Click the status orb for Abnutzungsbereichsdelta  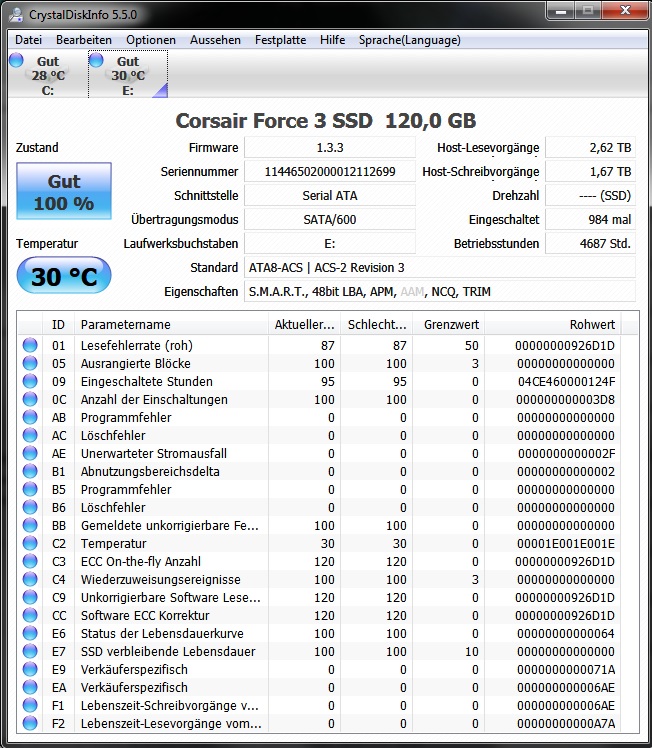tap(30, 471)
